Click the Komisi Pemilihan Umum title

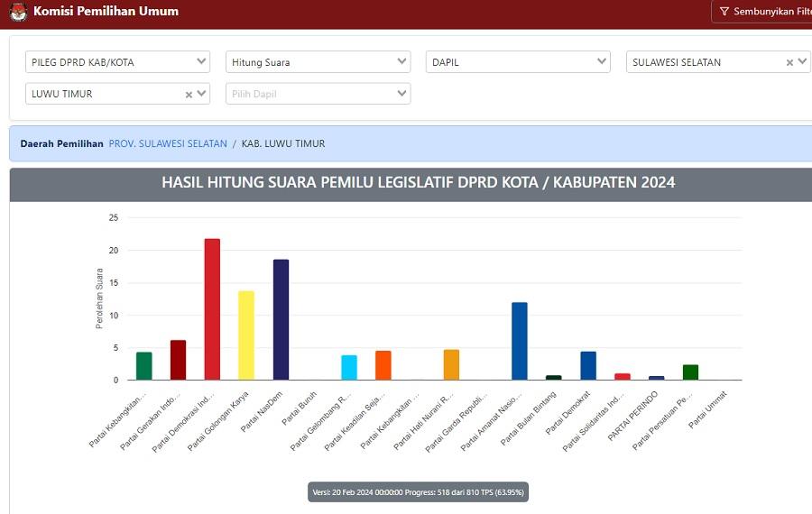point(106,12)
